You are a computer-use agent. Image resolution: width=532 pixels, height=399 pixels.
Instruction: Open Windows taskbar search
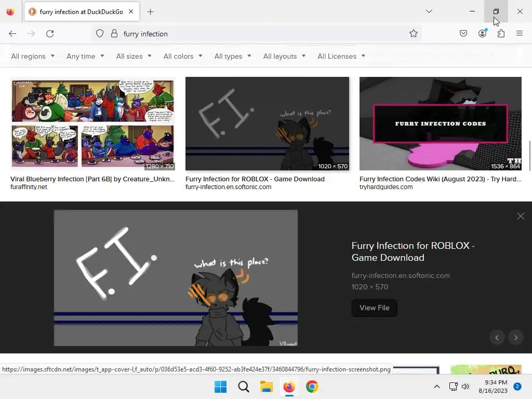coord(243,387)
